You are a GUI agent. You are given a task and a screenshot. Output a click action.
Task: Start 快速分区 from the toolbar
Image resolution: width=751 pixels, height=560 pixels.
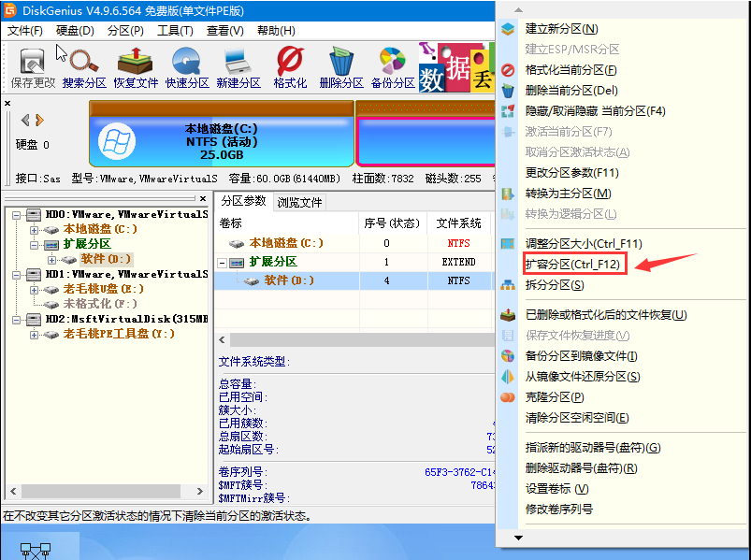187,67
